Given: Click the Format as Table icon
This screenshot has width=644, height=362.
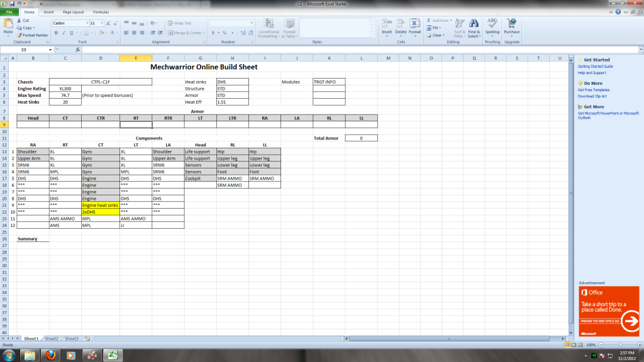Looking at the screenshot, I should (x=289, y=24).
